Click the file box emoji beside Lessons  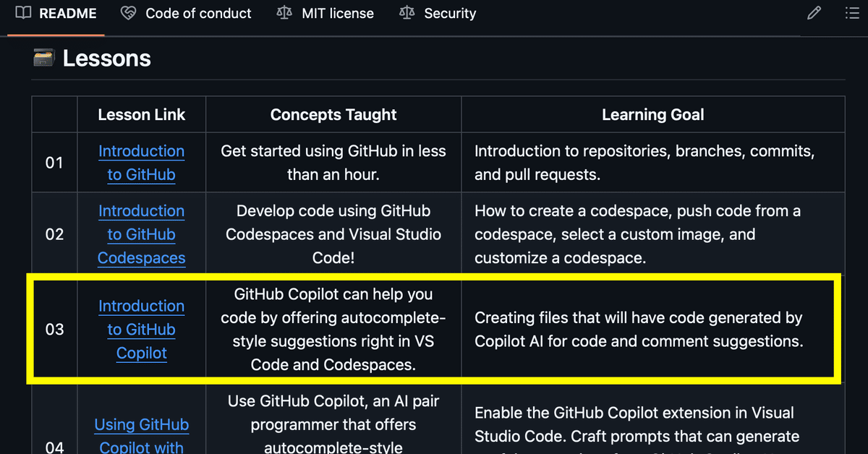point(44,57)
